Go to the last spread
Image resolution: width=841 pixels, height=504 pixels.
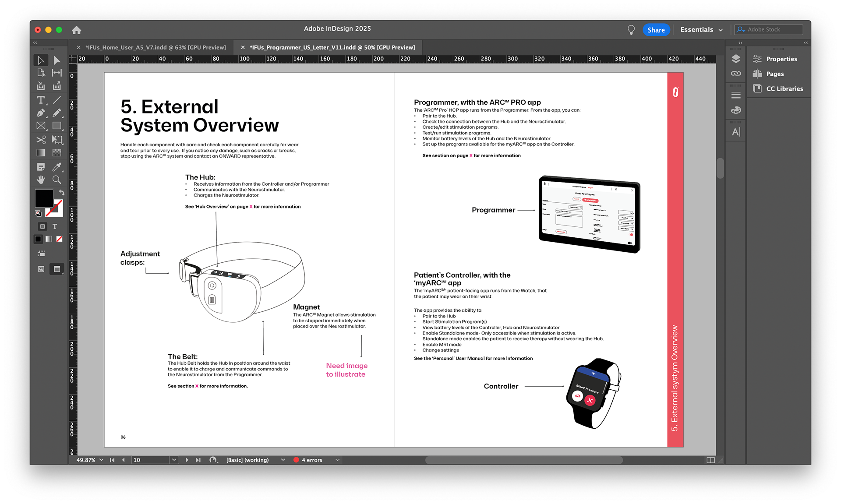[198, 460]
